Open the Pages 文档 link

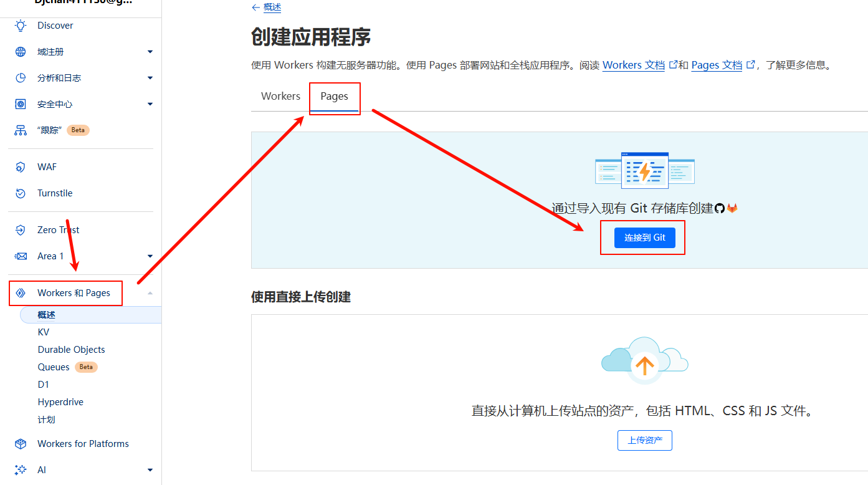717,65
